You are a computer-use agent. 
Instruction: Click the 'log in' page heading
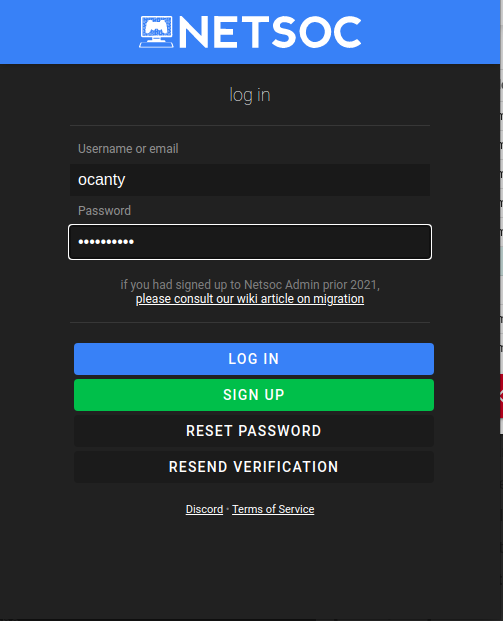pyautogui.click(x=250, y=95)
